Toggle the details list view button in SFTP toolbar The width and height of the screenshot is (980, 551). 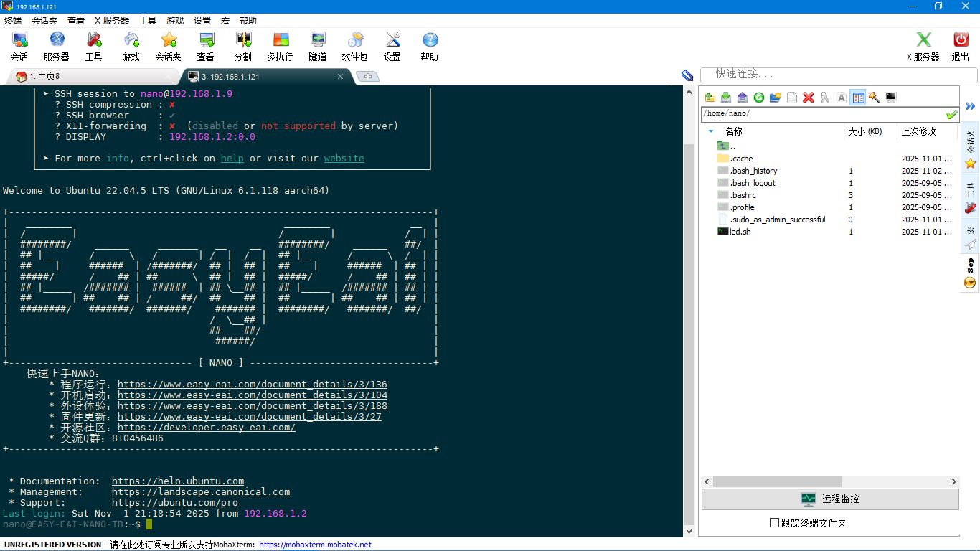(x=858, y=98)
